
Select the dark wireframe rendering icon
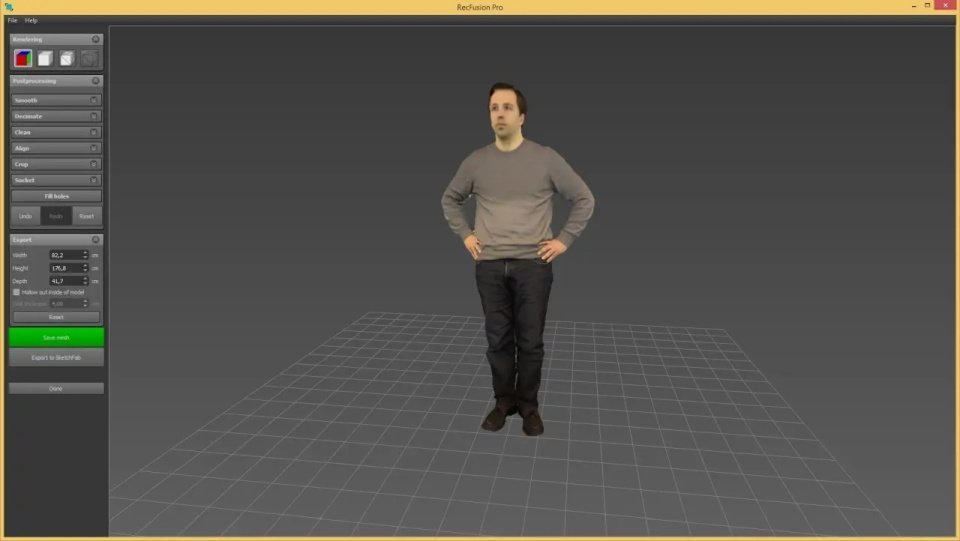(x=89, y=59)
